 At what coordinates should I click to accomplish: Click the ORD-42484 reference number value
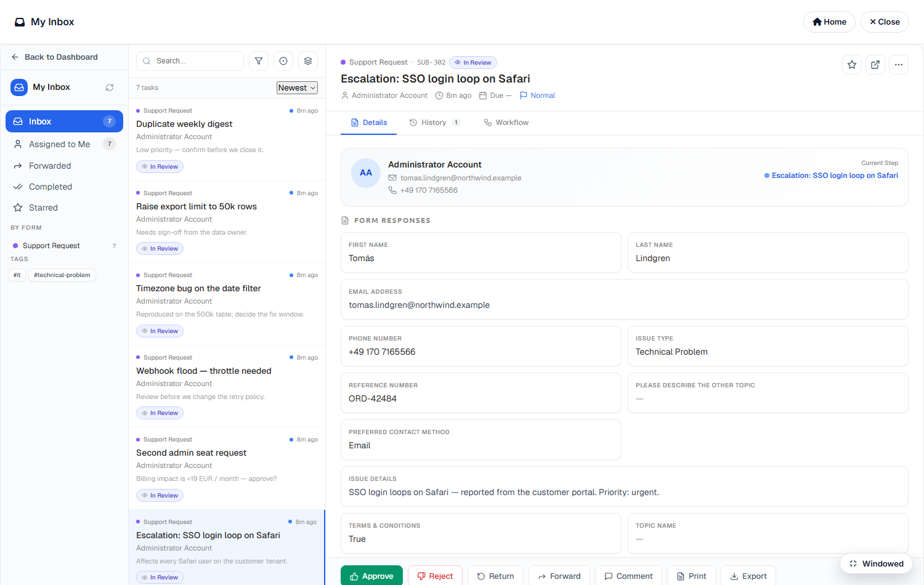pyautogui.click(x=373, y=398)
